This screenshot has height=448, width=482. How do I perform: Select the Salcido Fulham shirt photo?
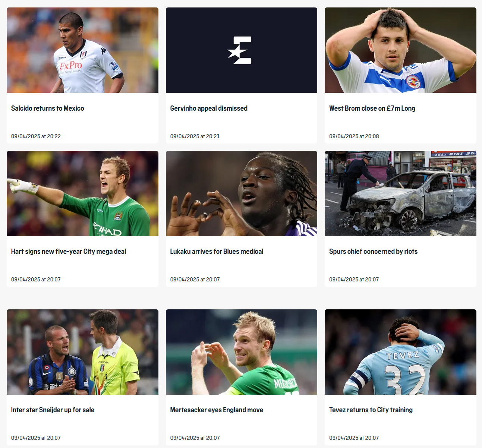coord(82,50)
